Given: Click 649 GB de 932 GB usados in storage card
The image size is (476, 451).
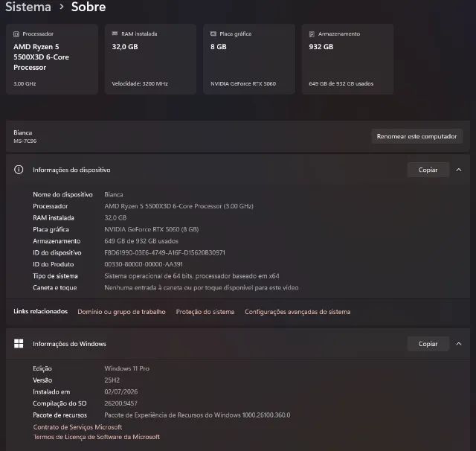Looking at the screenshot, I should [x=341, y=83].
